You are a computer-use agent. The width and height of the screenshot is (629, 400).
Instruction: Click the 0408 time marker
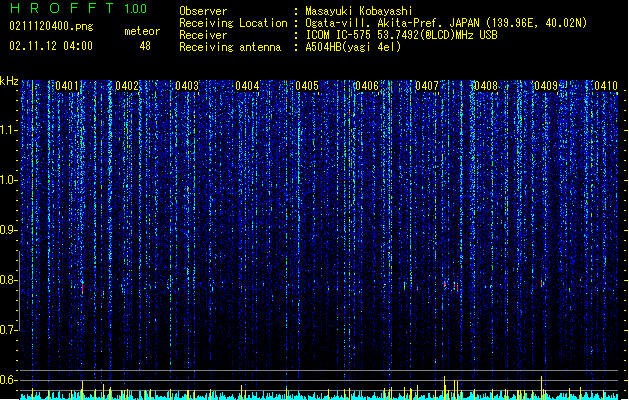click(486, 86)
